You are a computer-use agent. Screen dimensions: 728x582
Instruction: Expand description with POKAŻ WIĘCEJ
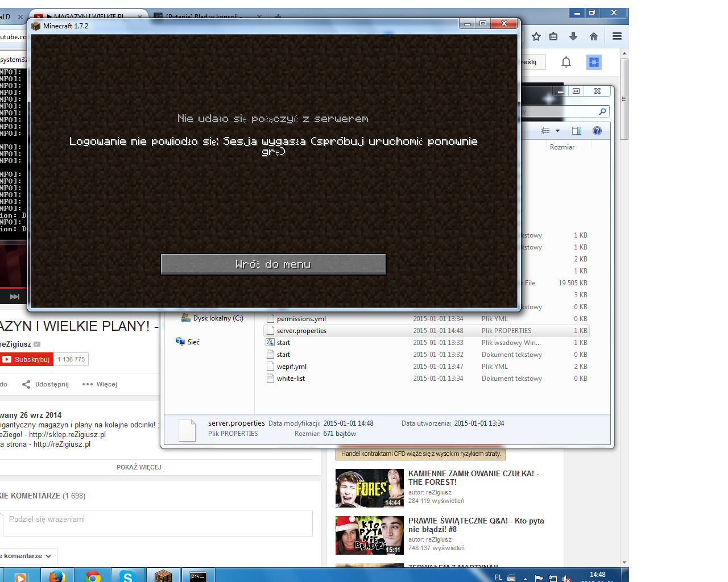pyautogui.click(x=139, y=467)
